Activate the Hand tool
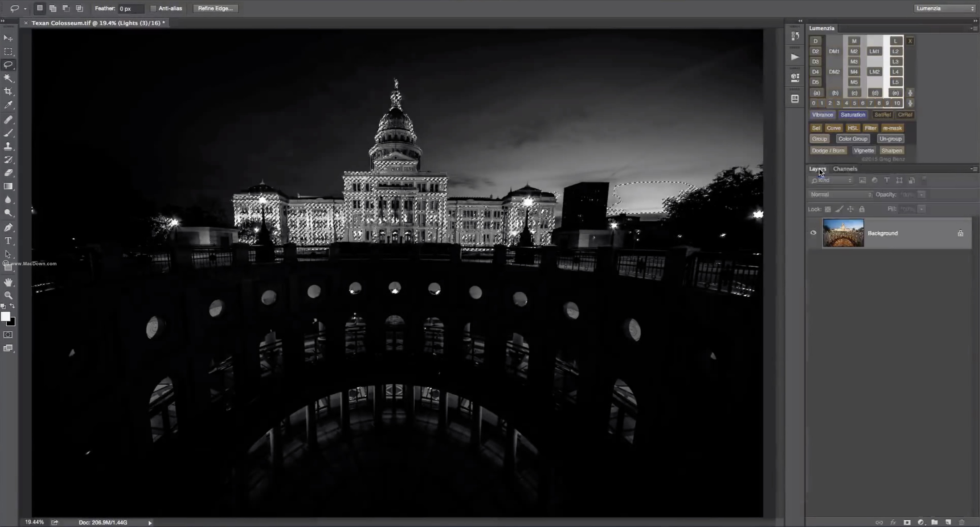The image size is (980, 527). [x=8, y=282]
